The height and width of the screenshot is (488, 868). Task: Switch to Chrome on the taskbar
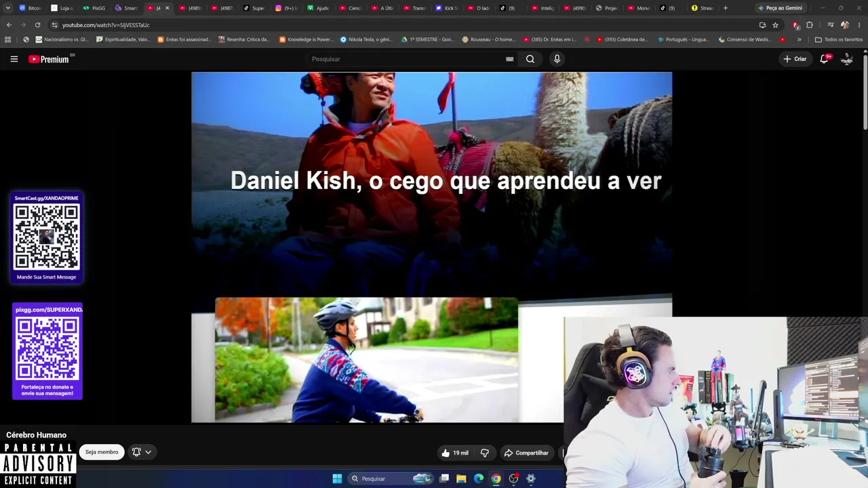click(496, 479)
